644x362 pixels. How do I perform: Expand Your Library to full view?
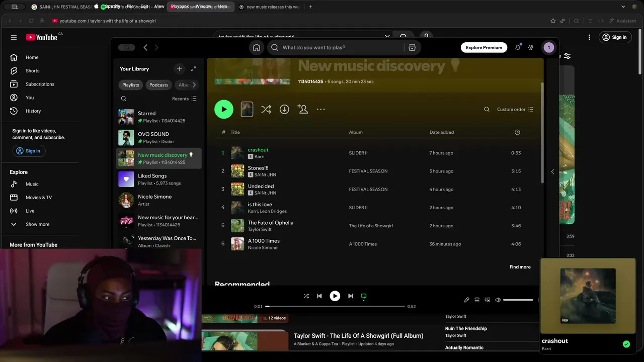[193, 69]
